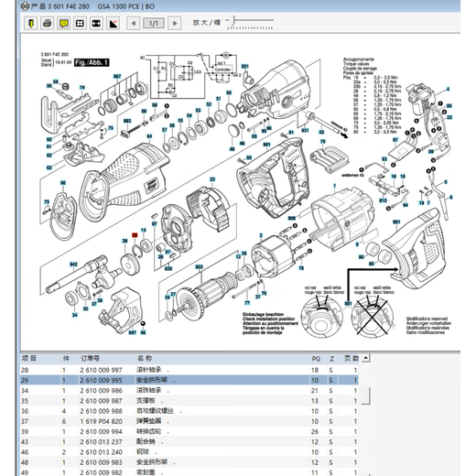Adjust the zoom slider handle

(233, 21)
